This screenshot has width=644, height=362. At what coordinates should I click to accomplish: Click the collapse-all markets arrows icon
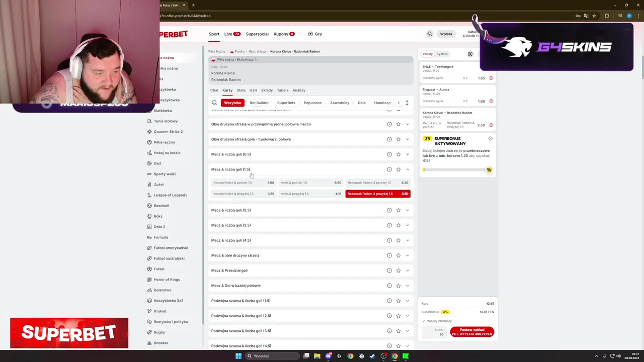tap(407, 103)
